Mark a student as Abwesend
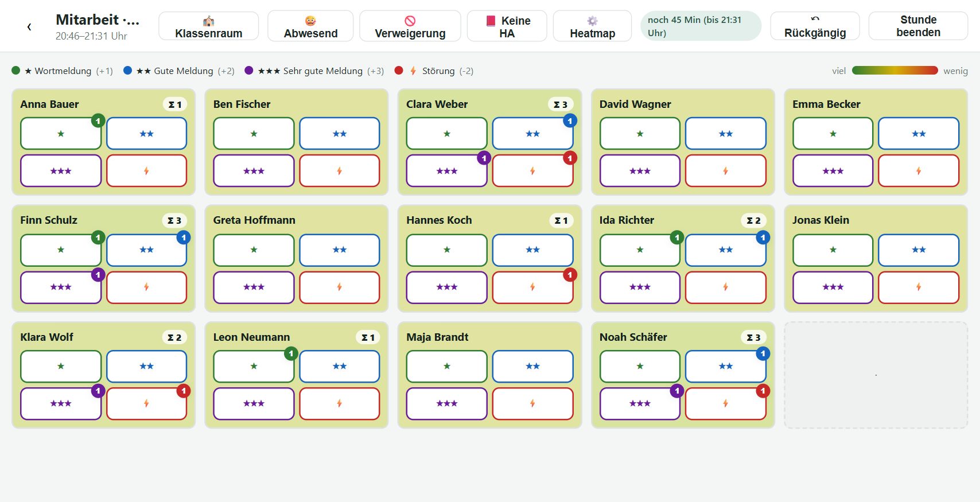 310,26
